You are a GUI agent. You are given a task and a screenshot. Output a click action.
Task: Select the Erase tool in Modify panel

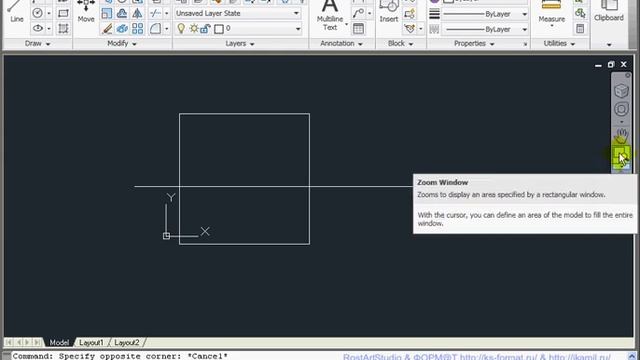(107, 29)
